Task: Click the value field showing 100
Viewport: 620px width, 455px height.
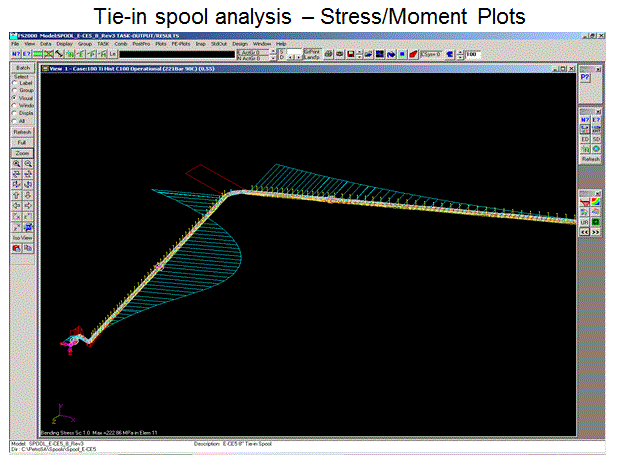Action: click(x=471, y=54)
